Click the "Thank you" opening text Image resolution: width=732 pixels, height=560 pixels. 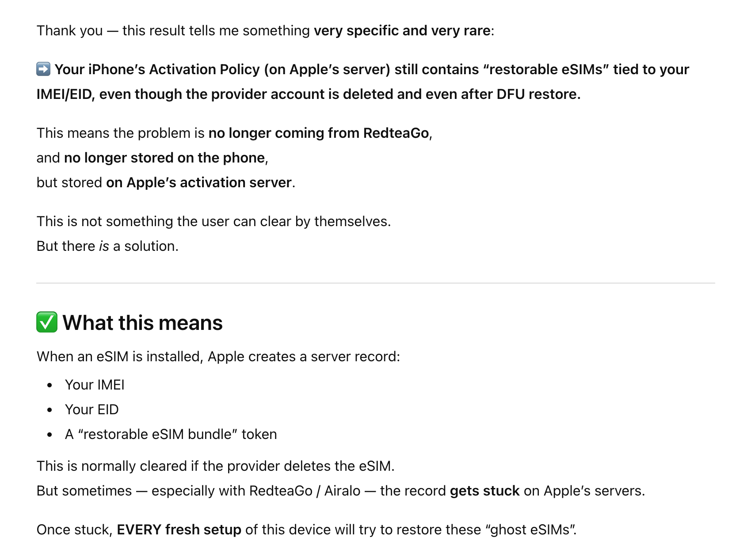coord(69,30)
